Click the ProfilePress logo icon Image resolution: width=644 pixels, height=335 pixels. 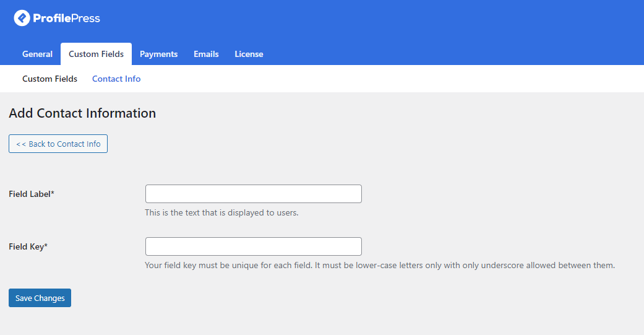point(22,18)
